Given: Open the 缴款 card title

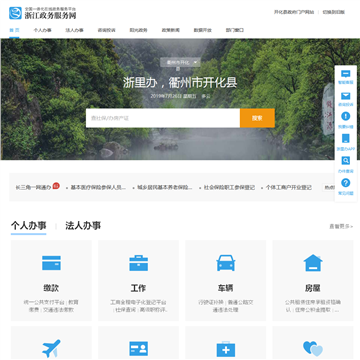Looking at the screenshot, I should tap(51, 288).
